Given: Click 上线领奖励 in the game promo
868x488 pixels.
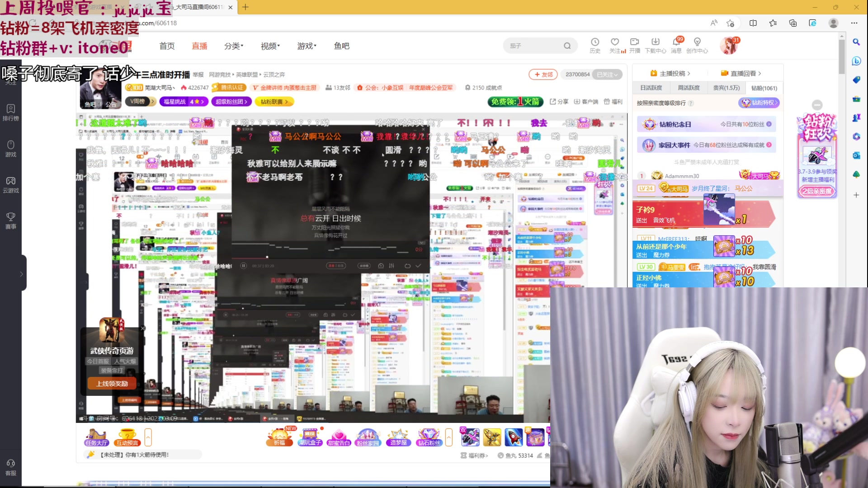Looking at the screenshot, I should point(111,383).
